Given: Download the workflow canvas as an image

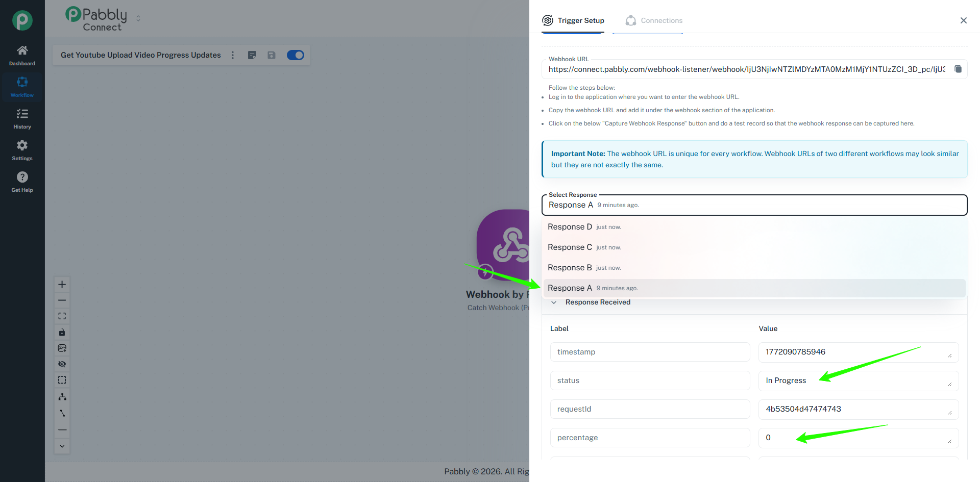Looking at the screenshot, I should (x=62, y=348).
